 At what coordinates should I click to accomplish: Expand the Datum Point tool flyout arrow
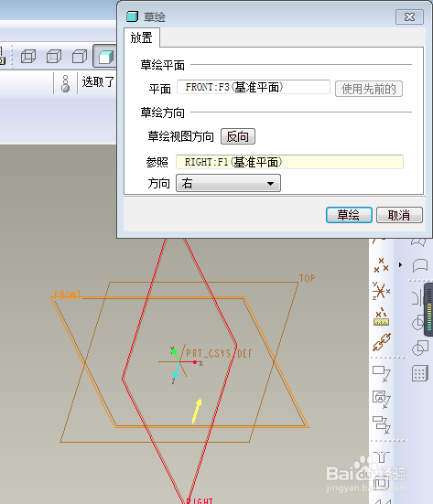[401, 265]
